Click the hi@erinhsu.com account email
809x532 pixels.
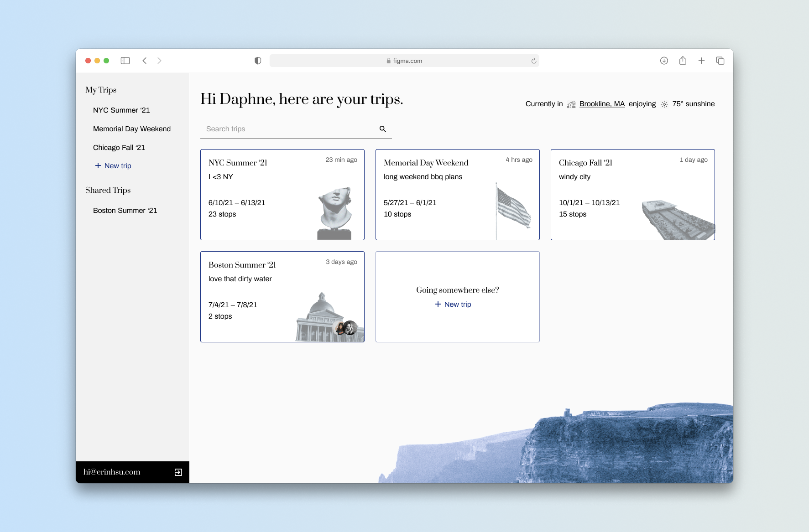(112, 472)
